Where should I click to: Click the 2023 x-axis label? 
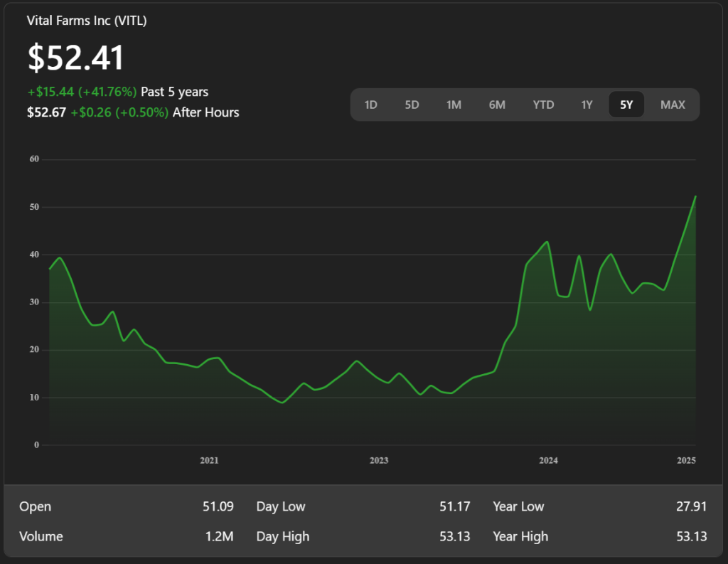pos(379,461)
